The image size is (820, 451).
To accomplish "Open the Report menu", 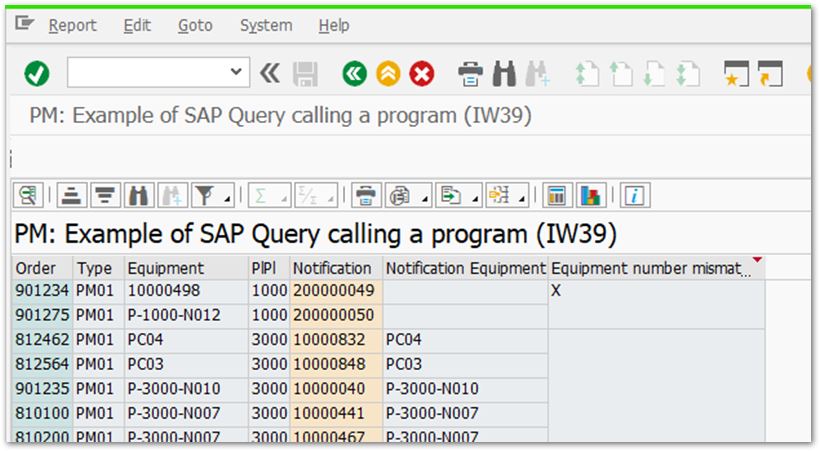I will pyautogui.click(x=73, y=25).
